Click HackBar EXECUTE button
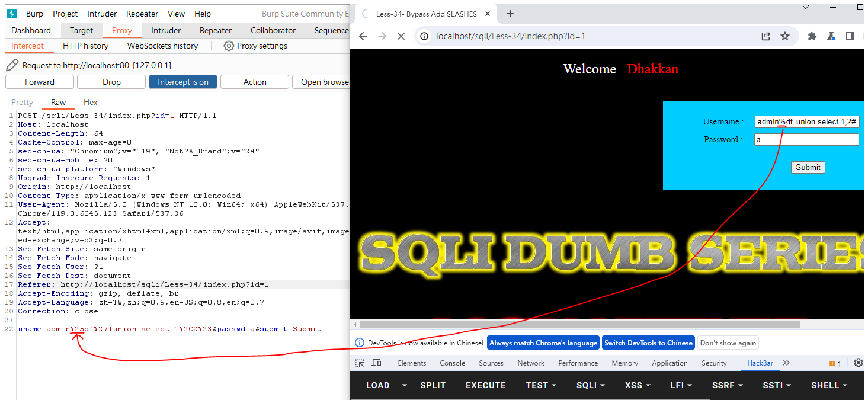 click(486, 385)
